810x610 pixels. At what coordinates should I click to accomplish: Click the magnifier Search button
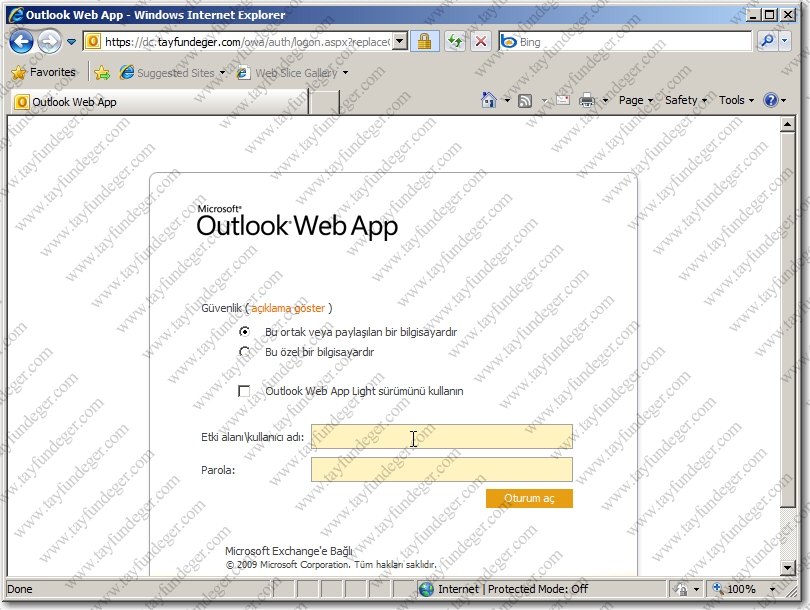click(x=767, y=41)
